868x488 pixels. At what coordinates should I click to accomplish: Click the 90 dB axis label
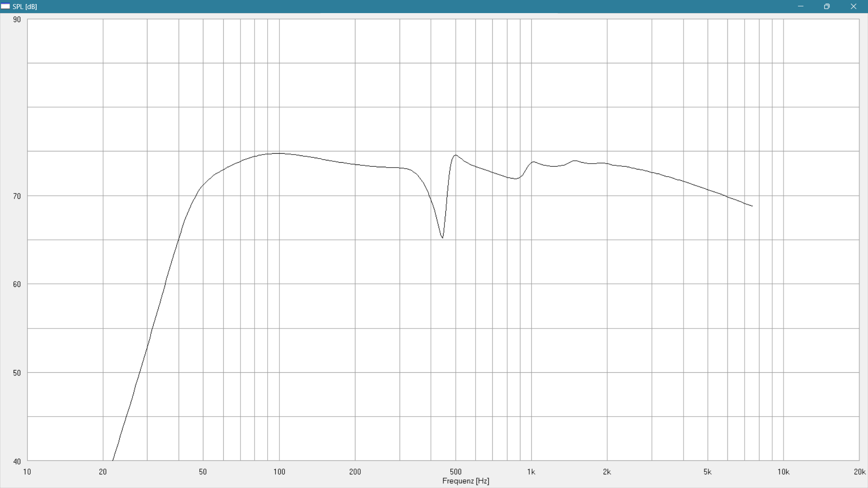(x=17, y=19)
